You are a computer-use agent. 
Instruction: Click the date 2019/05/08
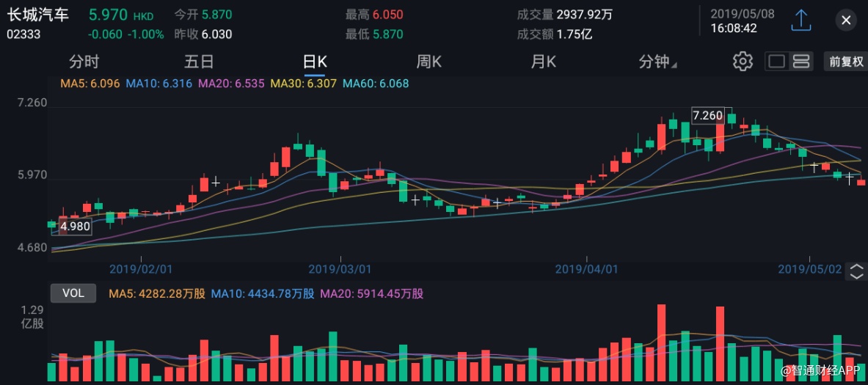pos(743,14)
